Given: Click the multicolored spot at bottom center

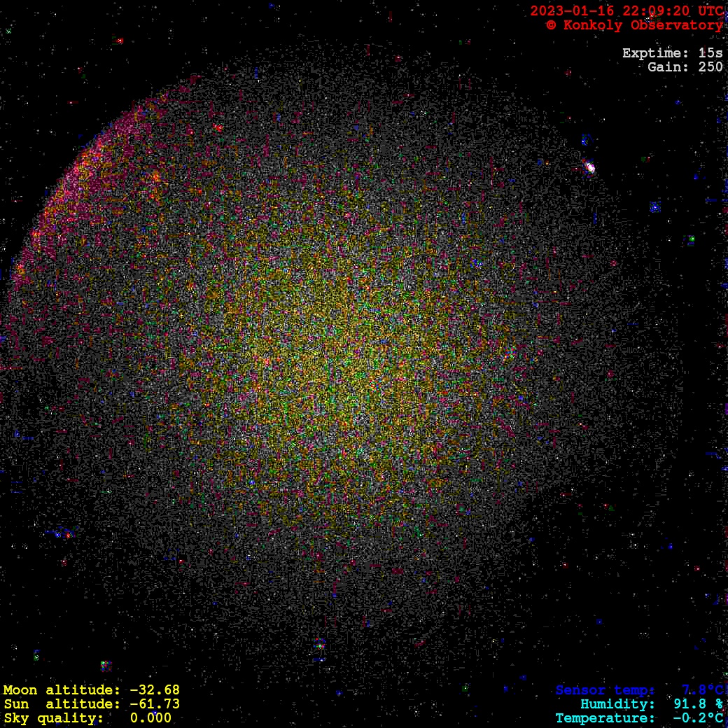Looking at the screenshot, I should 319,644.
